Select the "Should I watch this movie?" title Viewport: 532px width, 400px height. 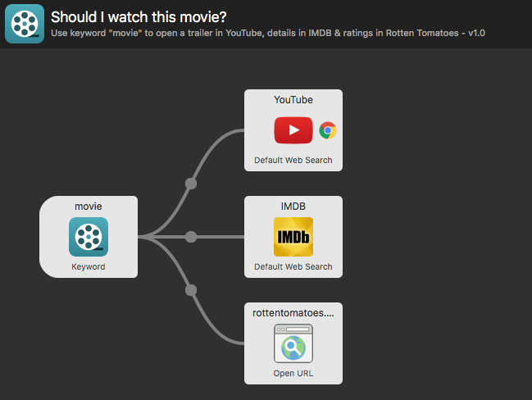pos(139,17)
